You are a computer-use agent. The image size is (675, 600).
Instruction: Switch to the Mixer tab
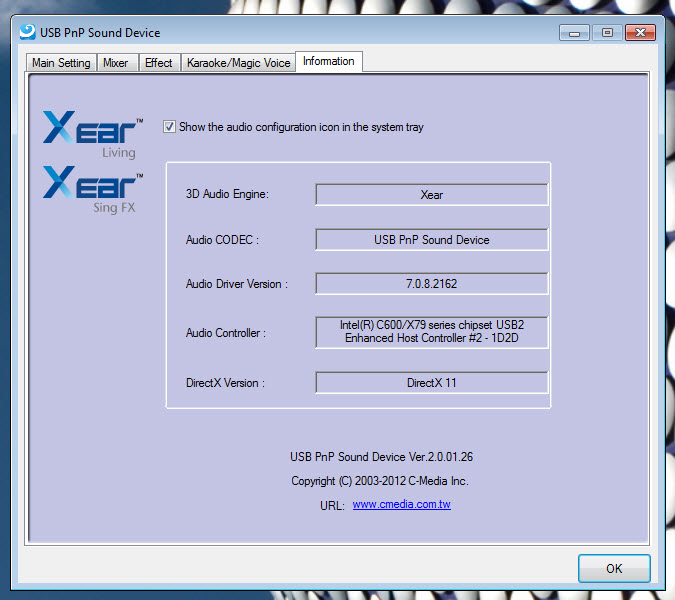[117, 63]
